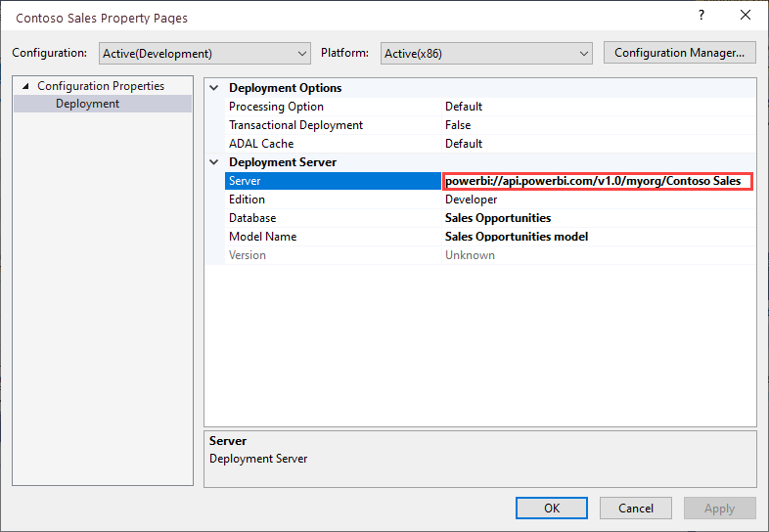Viewport: 769px width, 532px height.
Task: Collapse the Deployment Server section
Action: click(x=214, y=162)
